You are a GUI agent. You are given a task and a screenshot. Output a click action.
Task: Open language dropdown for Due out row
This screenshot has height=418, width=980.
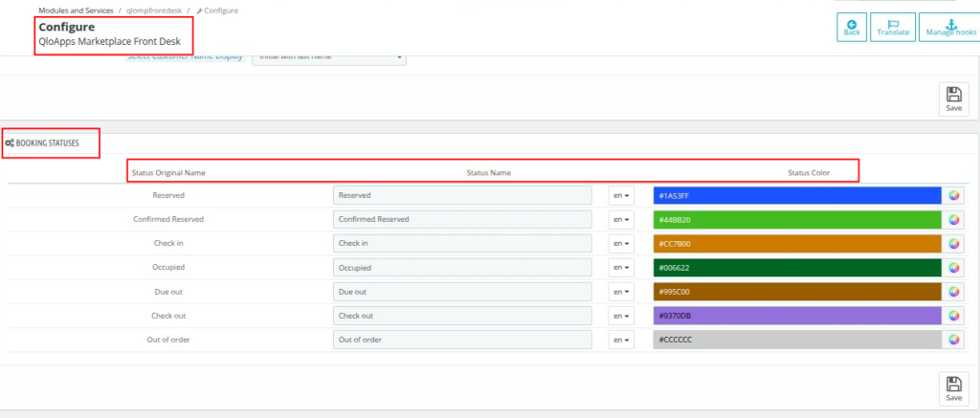pos(620,292)
